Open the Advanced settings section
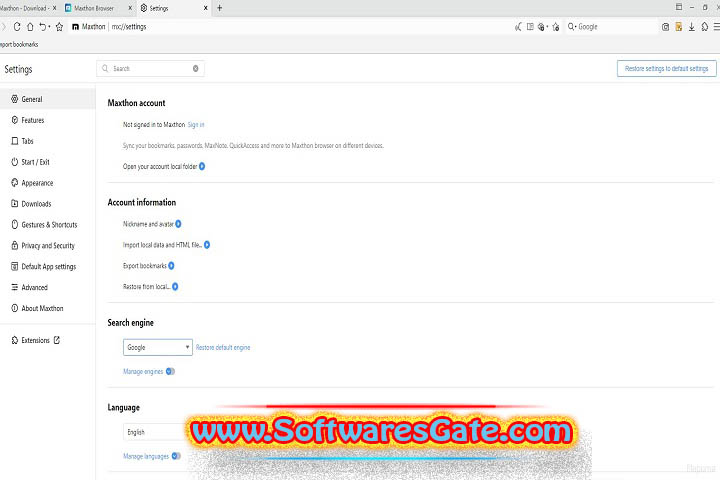Screen dimensions: 720x480 pos(29,288)
